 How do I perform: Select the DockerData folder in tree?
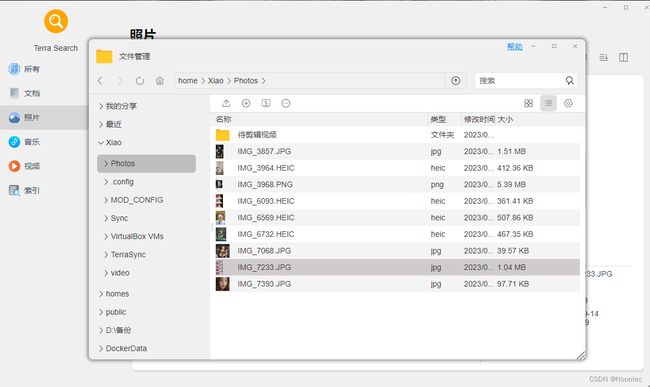(x=126, y=348)
